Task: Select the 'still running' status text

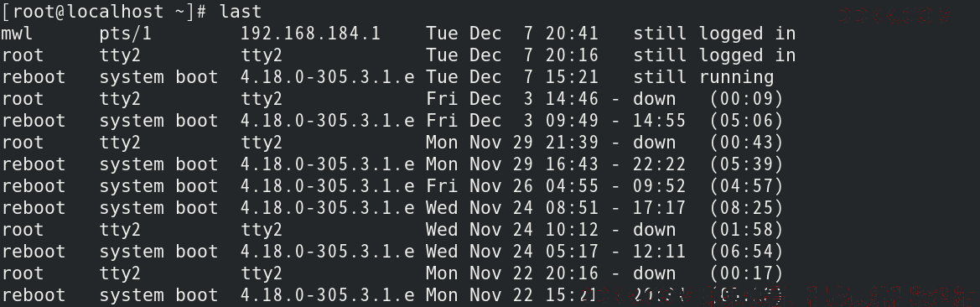Action: point(703,77)
